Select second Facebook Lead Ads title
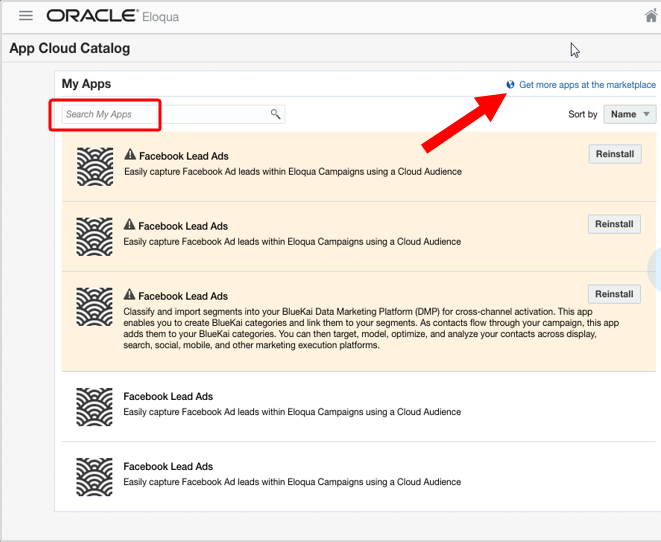Screen dimensions: 661x542 pyautogui.click(x=183, y=226)
